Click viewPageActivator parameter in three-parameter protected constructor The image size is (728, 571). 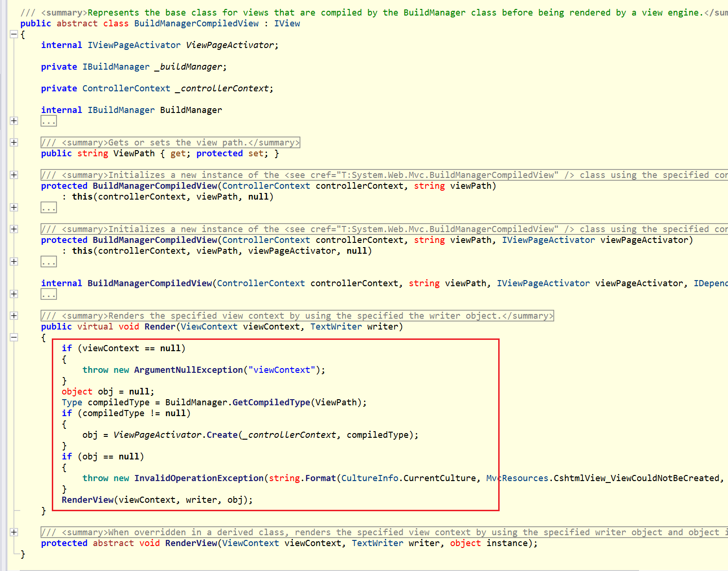pos(645,240)
